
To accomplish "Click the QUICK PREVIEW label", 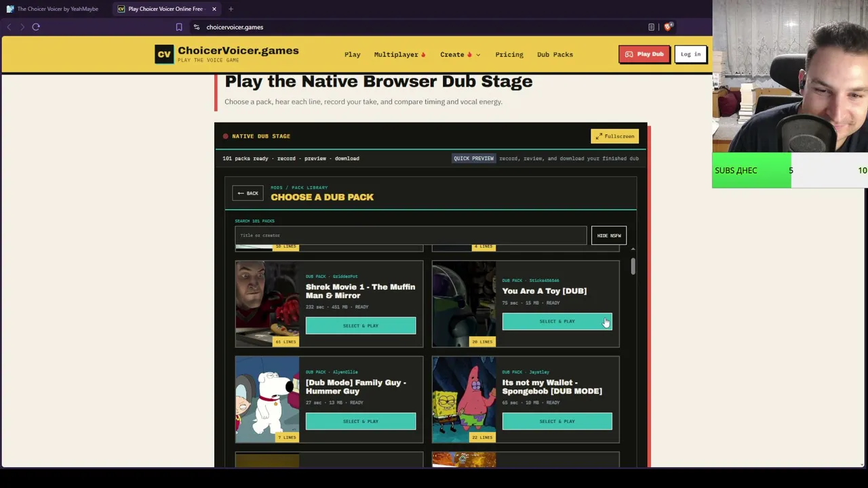I will pyautogui.click(x=473, y=159).
